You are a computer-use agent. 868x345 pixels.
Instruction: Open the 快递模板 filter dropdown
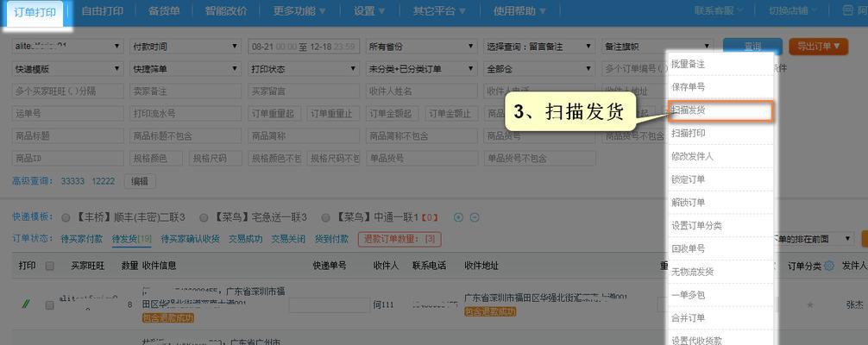(x=67, y=69)
